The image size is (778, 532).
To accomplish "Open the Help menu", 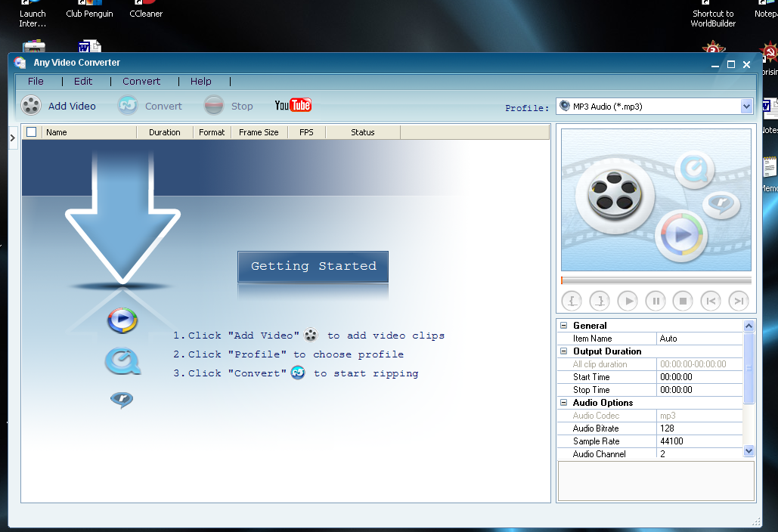I will (200, 81).
